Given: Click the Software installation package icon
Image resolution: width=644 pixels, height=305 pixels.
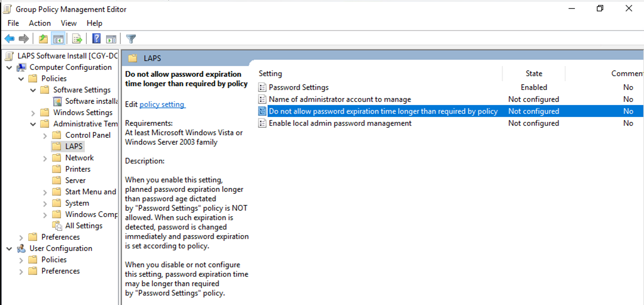Looking at the screenshot, I should point(58,101).
